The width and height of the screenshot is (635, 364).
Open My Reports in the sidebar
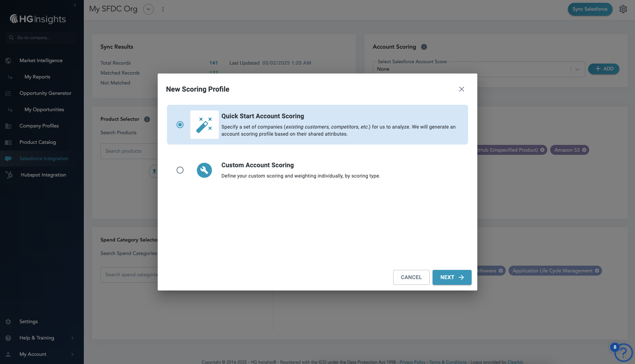point(37,77)
